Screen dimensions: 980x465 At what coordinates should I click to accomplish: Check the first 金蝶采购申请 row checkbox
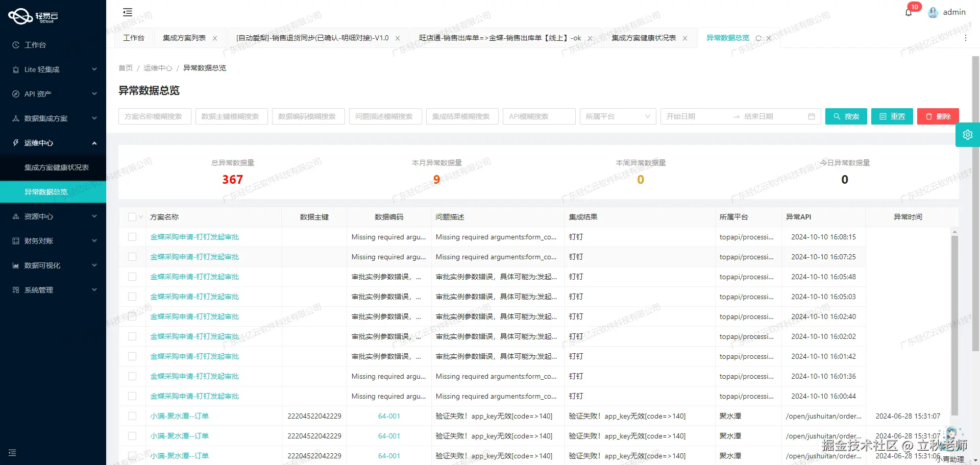click(132, 236)
